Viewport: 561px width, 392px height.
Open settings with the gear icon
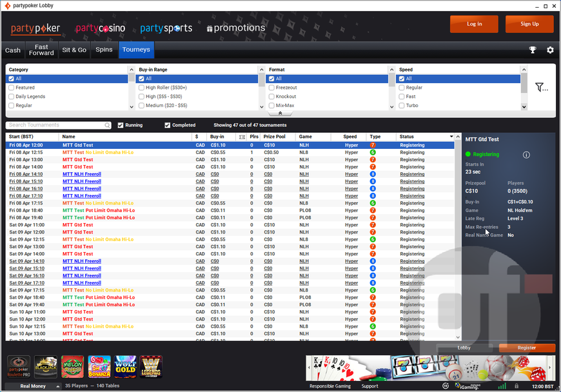click(x=550, y=50)
